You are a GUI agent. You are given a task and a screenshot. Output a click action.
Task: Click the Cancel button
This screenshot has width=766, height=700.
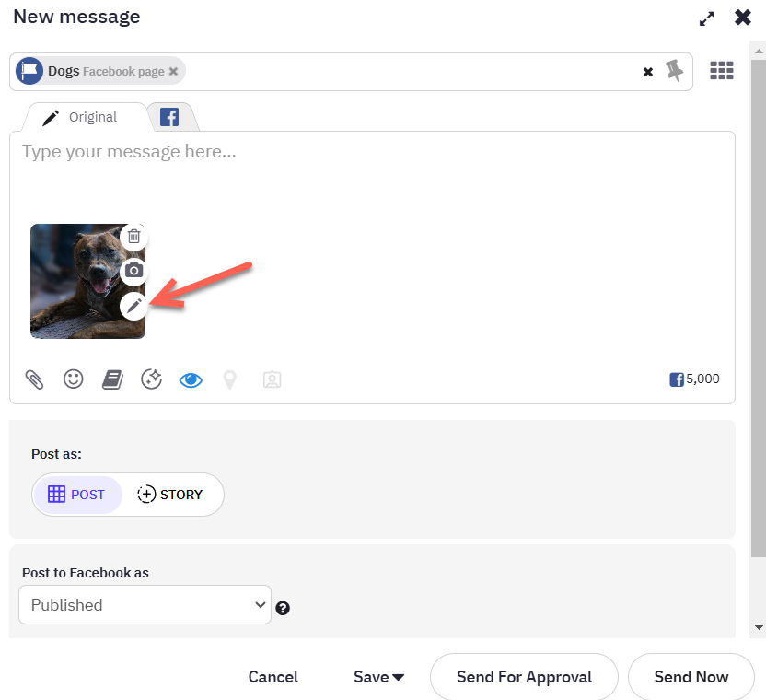[273, 677]
